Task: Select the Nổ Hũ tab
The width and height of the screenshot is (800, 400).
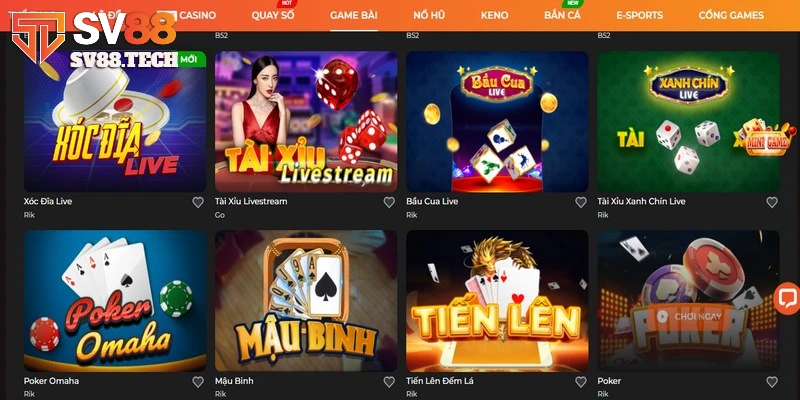Action: click(429, 15)
